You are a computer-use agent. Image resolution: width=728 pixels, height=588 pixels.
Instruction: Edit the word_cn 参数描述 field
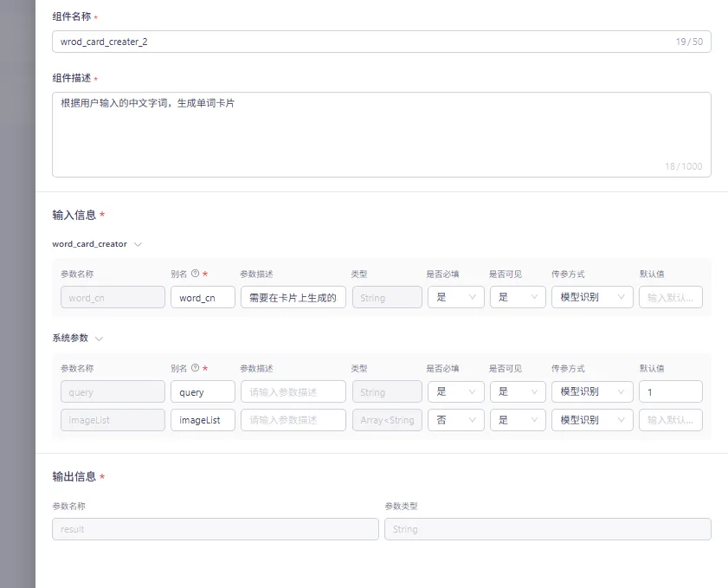(293, 297)
